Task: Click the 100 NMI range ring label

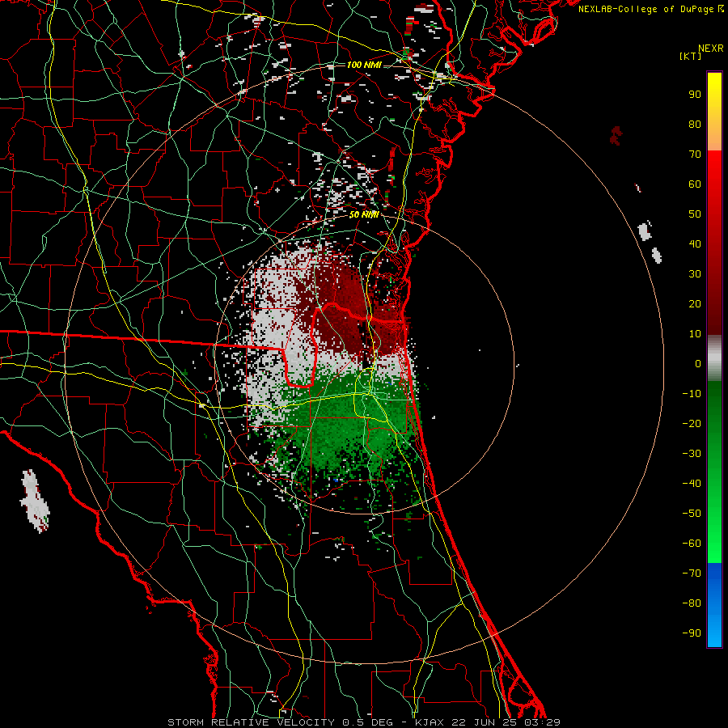Action: pyautogui.click(x=364, y=65)
